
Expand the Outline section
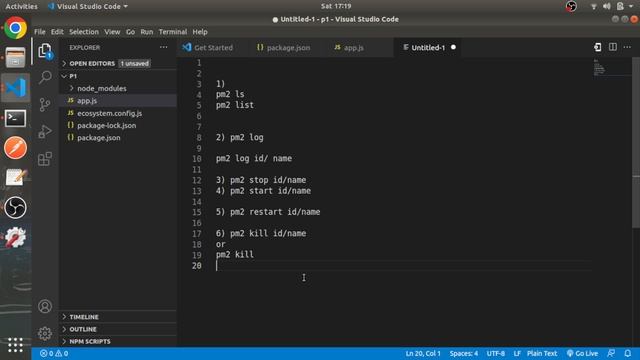tap(83, 329)
